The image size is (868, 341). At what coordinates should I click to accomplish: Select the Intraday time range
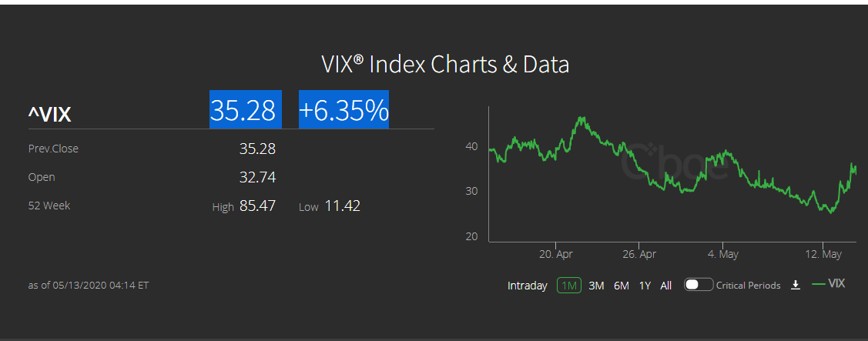[x=527, y=286]
